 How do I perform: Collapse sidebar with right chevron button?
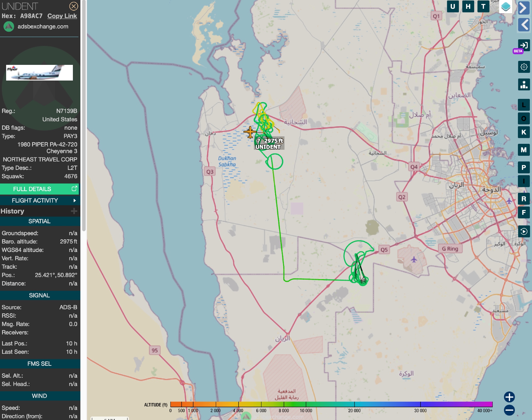tap(523, 8)
